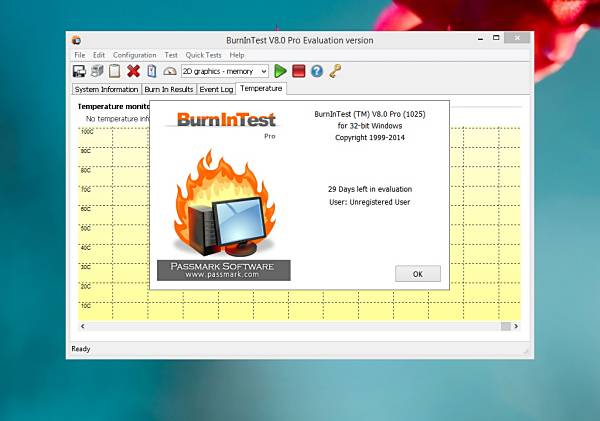Click the BurnInTest flaming computer logo

pos(225,204)
